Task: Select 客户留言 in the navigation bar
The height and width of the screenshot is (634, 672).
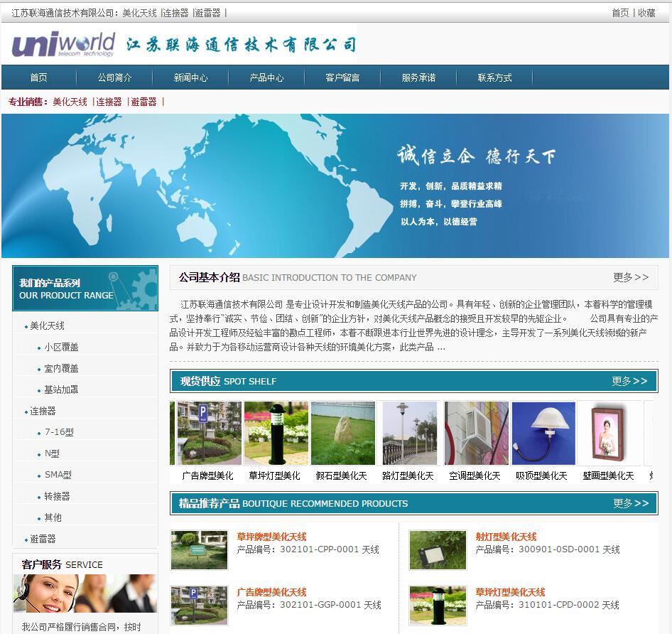Action: coord(342,77)
